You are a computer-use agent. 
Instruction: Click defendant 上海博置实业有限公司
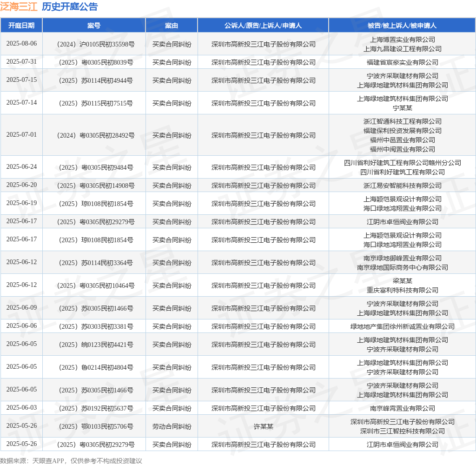[x=402, y=40]
